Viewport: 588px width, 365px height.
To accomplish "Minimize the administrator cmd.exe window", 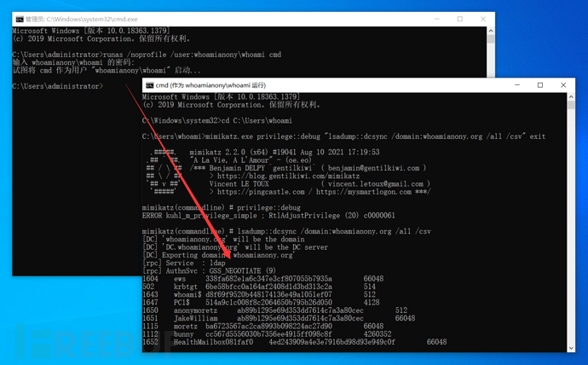I will (x=437, y=19).
